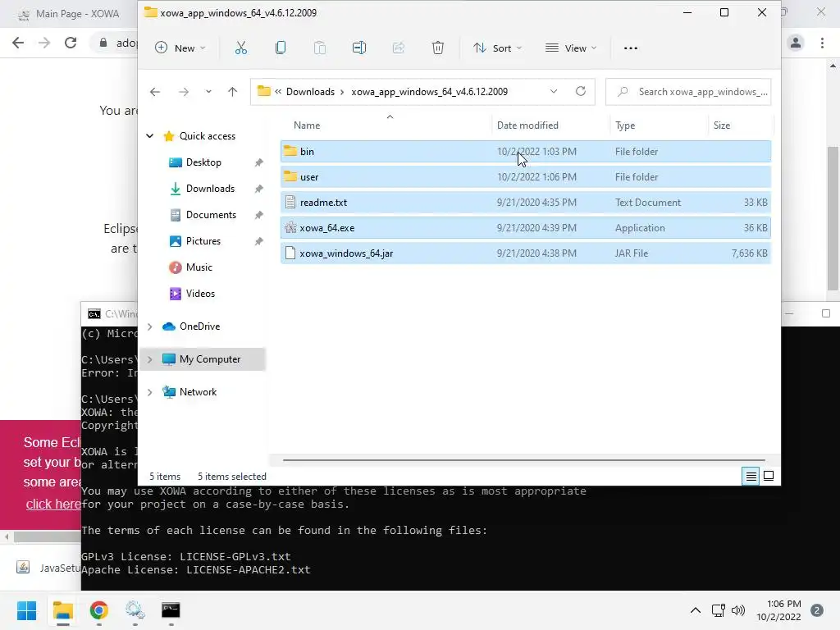Collapse the Quick access tree node
The height and width of the screenshot is (630, 840).
tap(150, 136)
